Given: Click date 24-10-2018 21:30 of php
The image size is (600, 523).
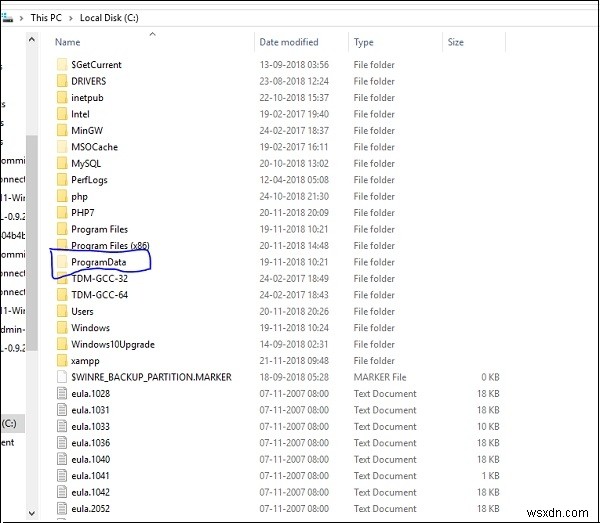Looking at the screenshot, I should point(294,196).
